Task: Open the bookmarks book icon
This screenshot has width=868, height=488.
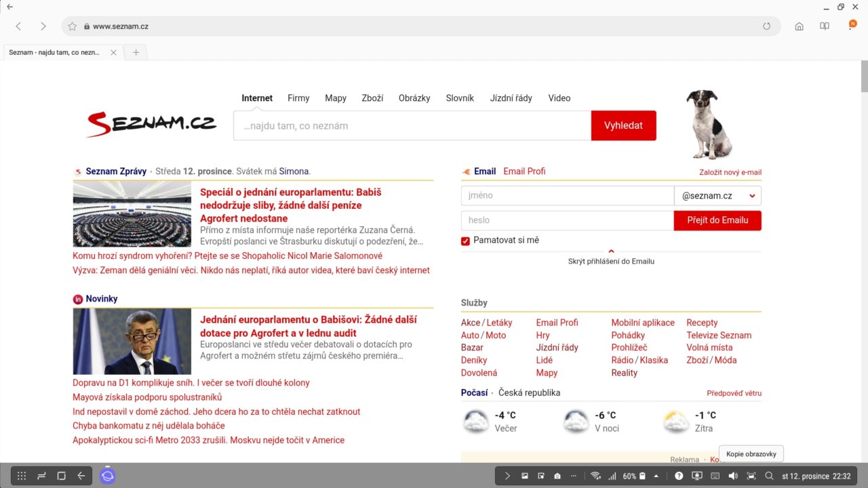Action: click(825, 26)
